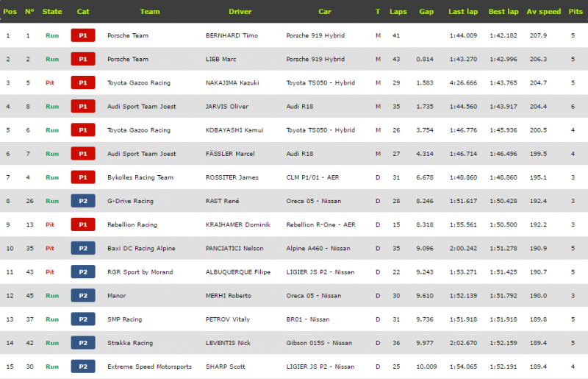Viewport: 588px width, 379px height.
Task: Select the P2 badge for Baxi DC Racing Alpine
Action: (83, 248)
